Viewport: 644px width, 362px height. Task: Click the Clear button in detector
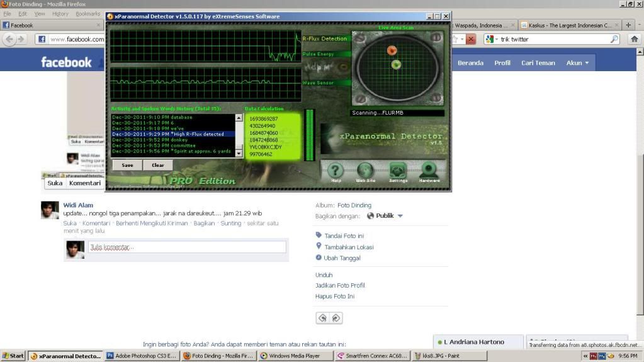pyautogui.click(x=158, y=165)
